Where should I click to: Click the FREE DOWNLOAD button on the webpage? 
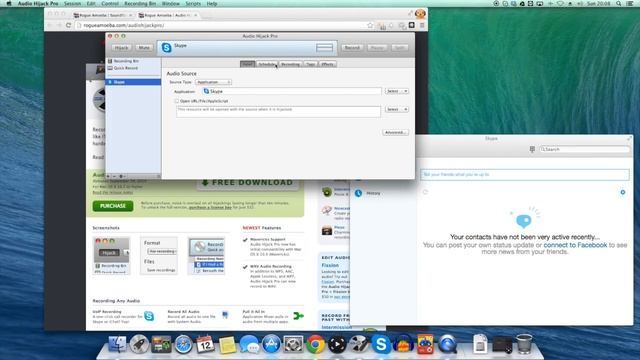click(x=248, y=182)
